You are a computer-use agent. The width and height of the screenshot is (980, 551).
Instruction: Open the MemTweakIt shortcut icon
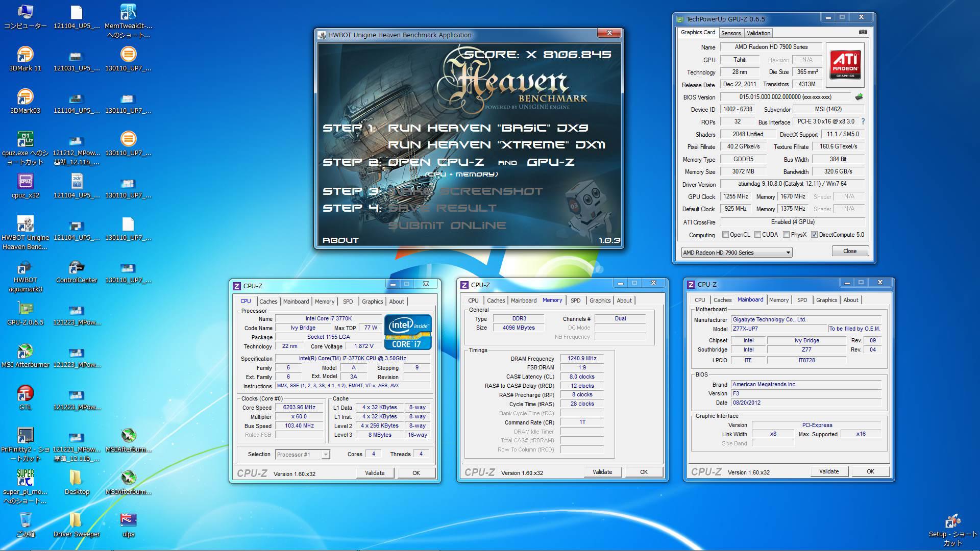[x=128, y=21]
